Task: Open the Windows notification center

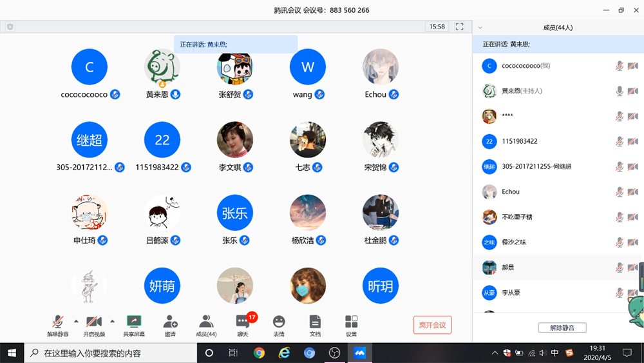Action: (x=627, y=353)
